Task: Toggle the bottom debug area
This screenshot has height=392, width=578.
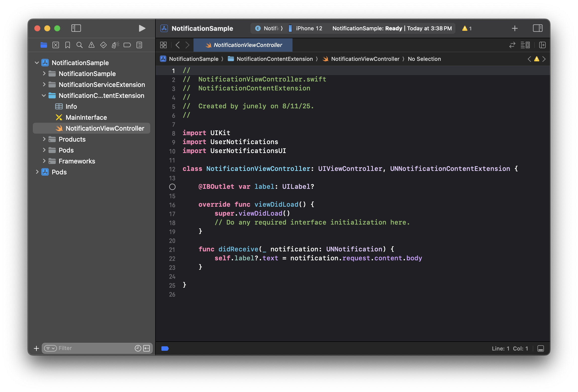Action: click(540, 349)
